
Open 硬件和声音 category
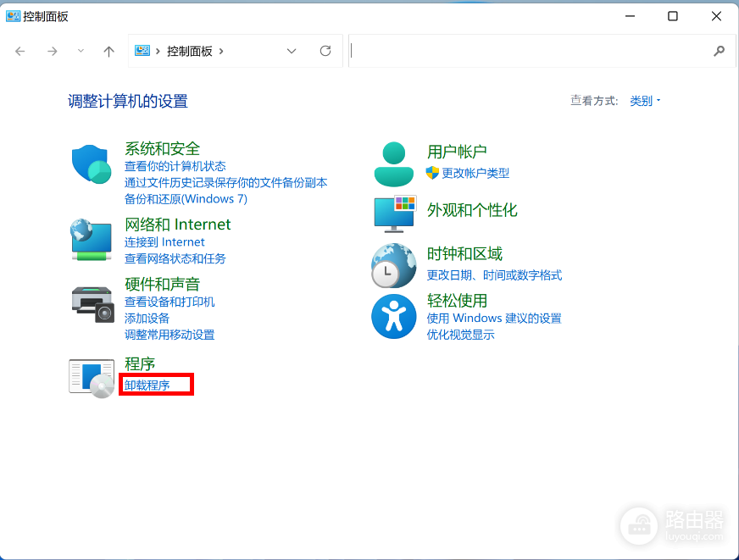(162, 284)
